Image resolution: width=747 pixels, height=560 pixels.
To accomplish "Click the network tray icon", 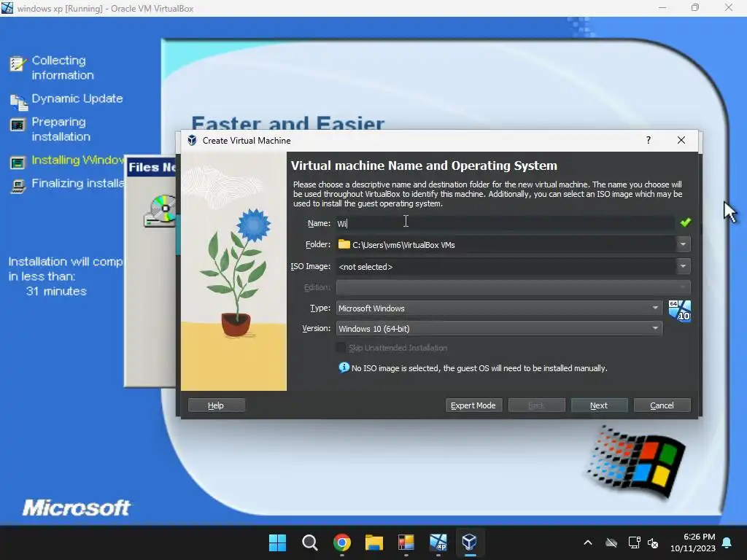I will click(x=634, y=542).
